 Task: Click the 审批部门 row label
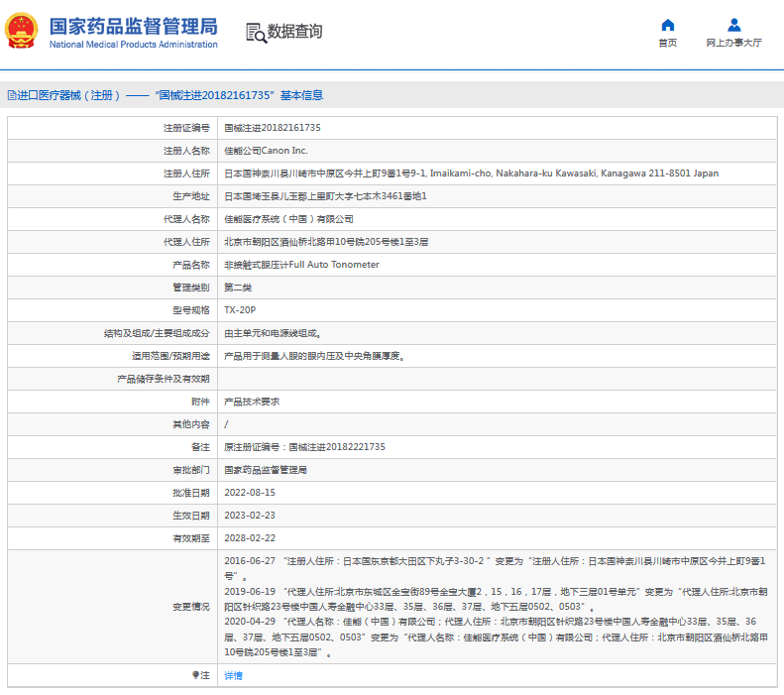point(191,470)
